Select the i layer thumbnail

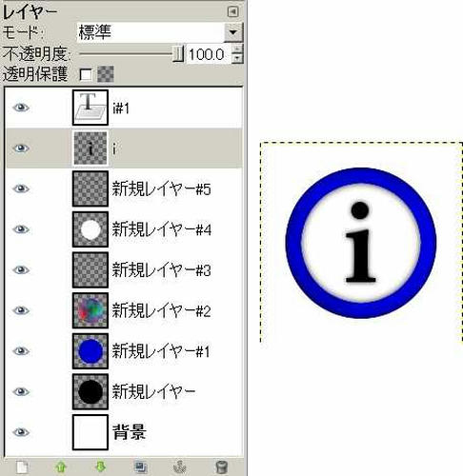pos(91,149)
